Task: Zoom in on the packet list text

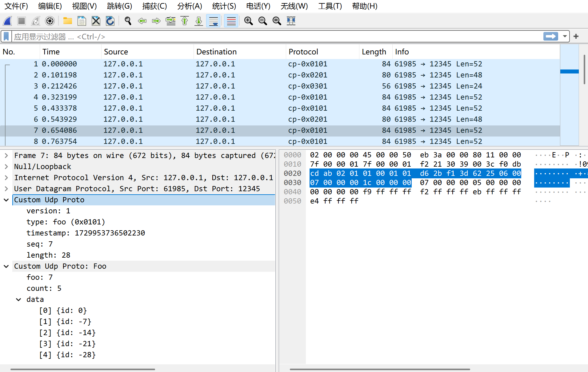Action: pos(248,21)
